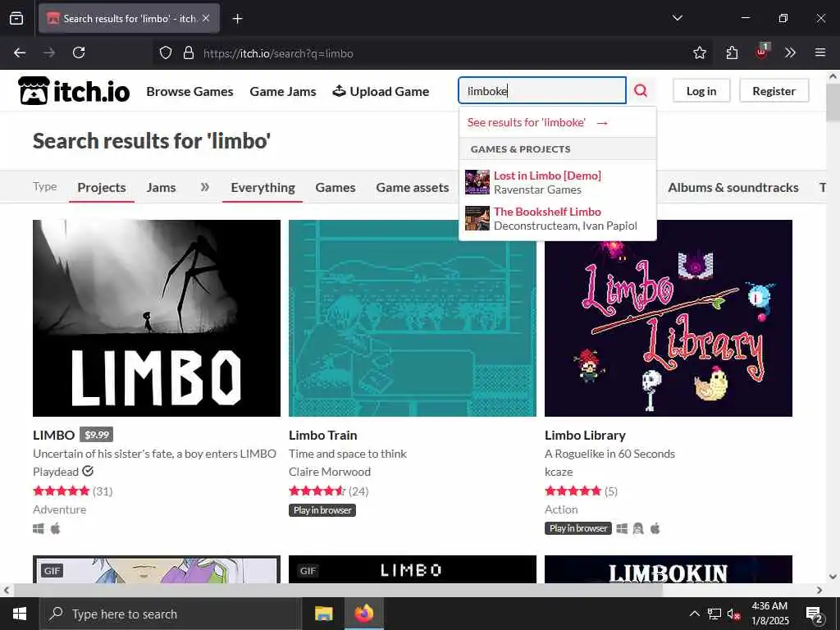The height and width of the screenshot is (630, 840).
Task: Open the Firefox hamburger menu
Action: [819, 52]
